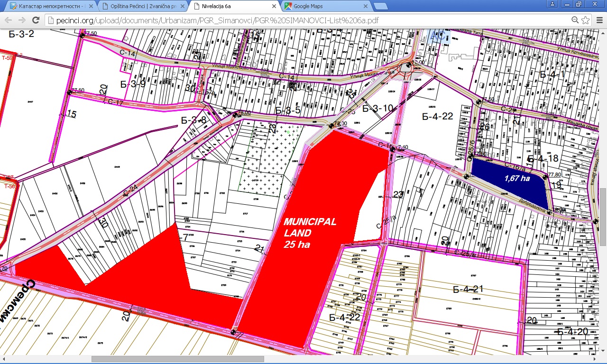
Task: Click the Forward navigation arrow
Action: tap(22, 20)
